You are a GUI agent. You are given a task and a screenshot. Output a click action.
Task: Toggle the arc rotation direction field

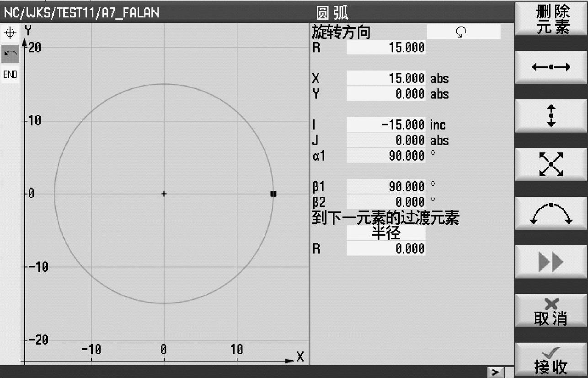coord(463,32)
